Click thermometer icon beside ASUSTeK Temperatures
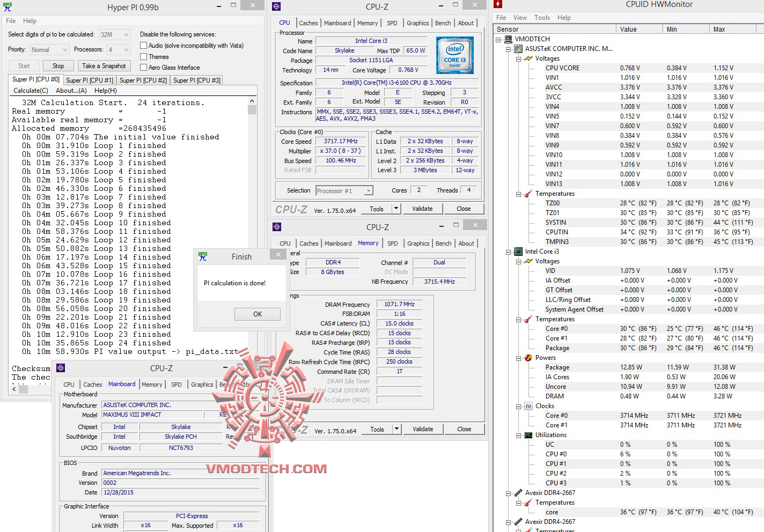The image size is (764, 532). coord(528,194)
